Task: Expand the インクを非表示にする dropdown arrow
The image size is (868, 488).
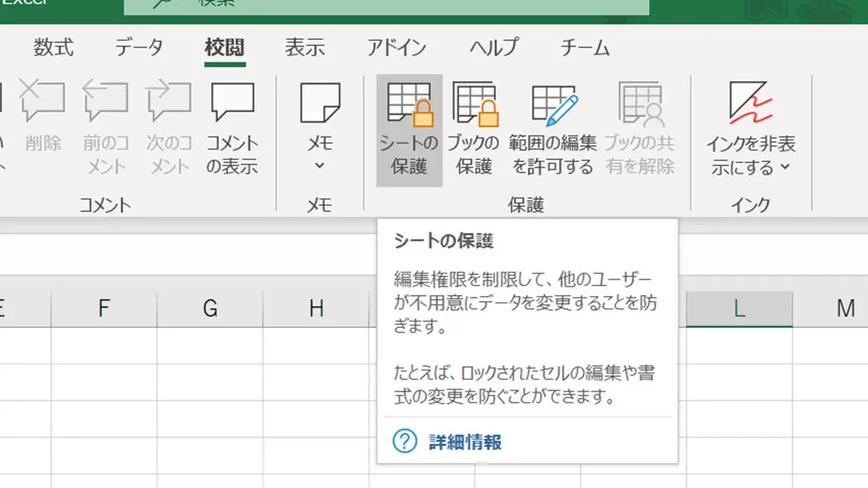Action: 785,168
